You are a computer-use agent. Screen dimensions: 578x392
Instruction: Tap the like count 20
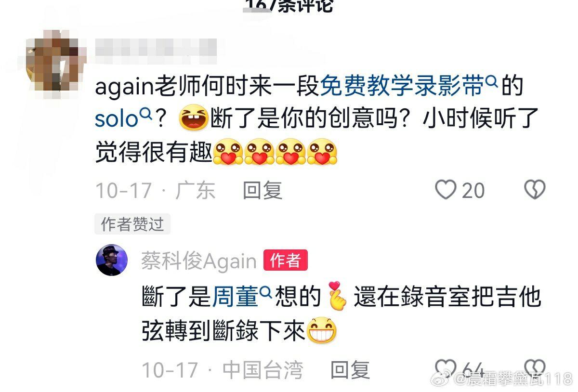[x=473, y=190]
